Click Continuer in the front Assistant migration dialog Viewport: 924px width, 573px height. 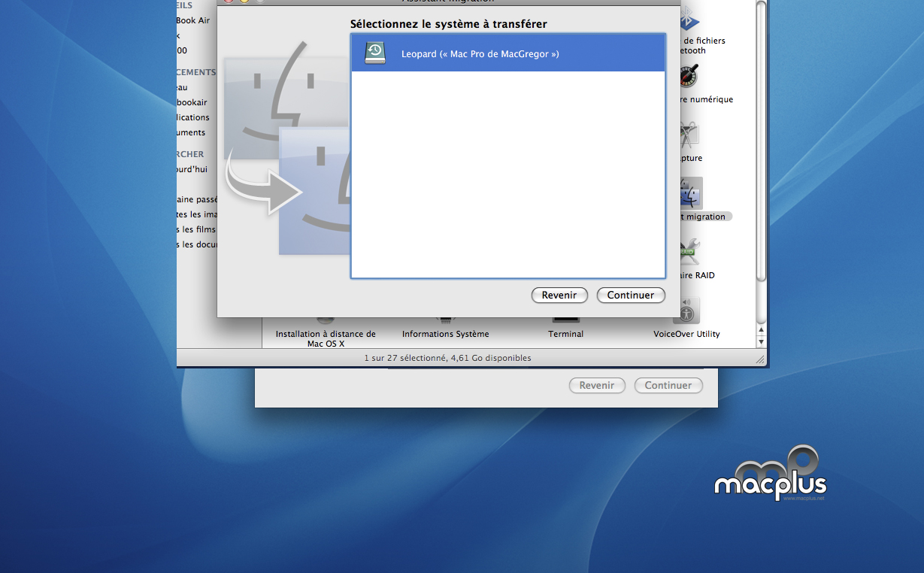(x=631, y=295)
